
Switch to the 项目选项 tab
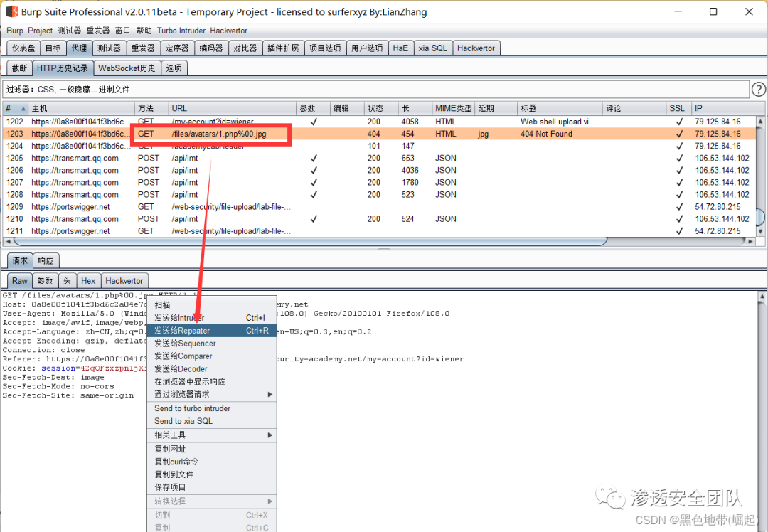pos(325,48)
